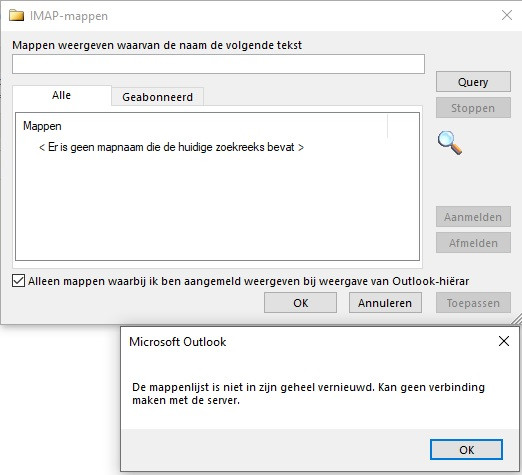This screenshot has height=475, width=522.
Task: Click the Afmelden button
Action: (x=473, y=243)
